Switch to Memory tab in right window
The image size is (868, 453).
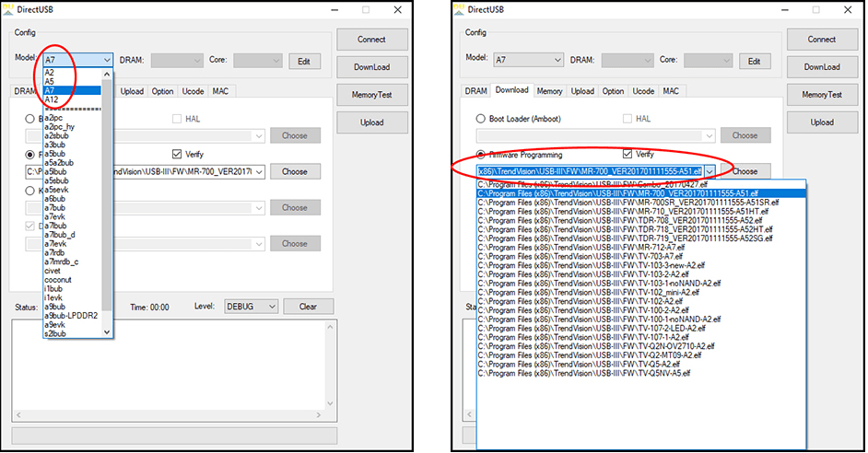(549, 91)
